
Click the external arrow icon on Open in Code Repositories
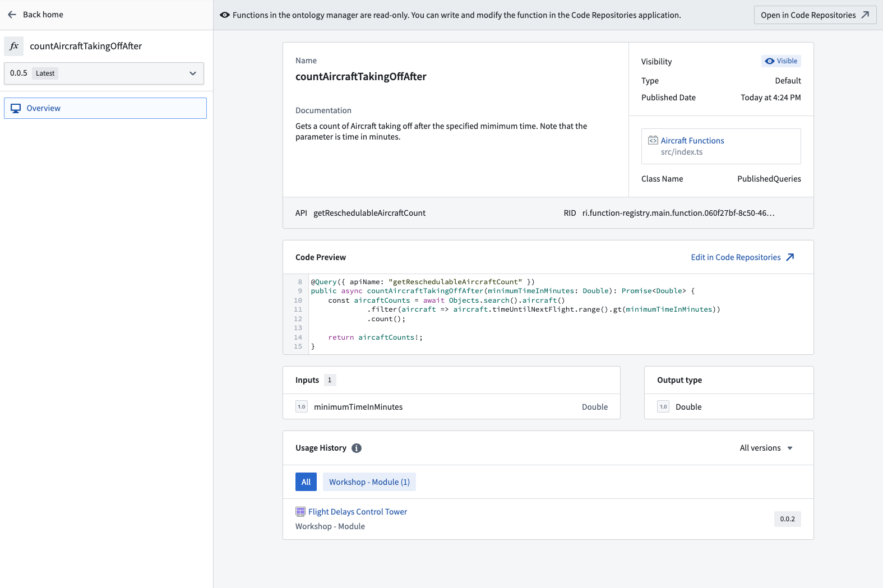pyautogui.click(x=865, y=15)
